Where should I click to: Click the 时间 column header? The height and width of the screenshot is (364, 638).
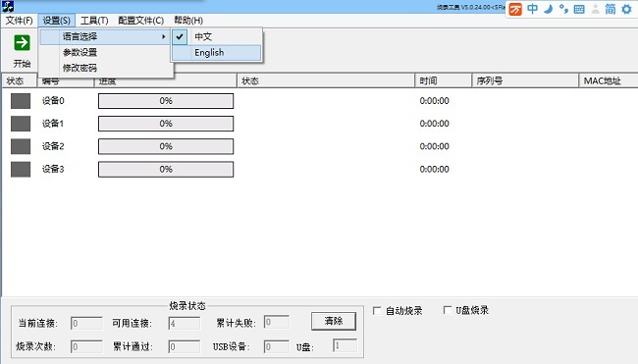tap(443, 80)
